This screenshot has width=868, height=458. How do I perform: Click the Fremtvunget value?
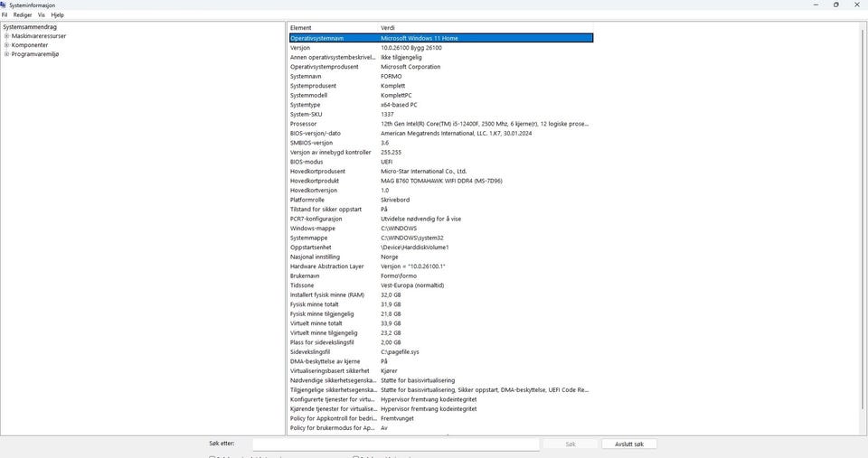coord(397,419)
